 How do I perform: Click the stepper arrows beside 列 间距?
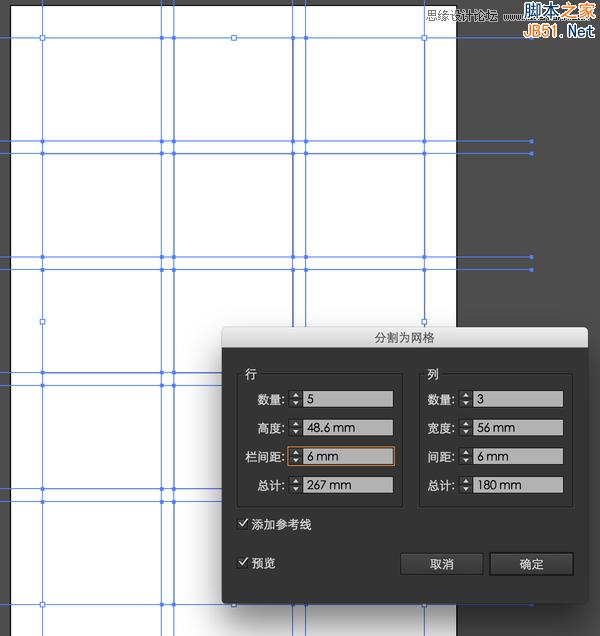(x=466, y=456)
